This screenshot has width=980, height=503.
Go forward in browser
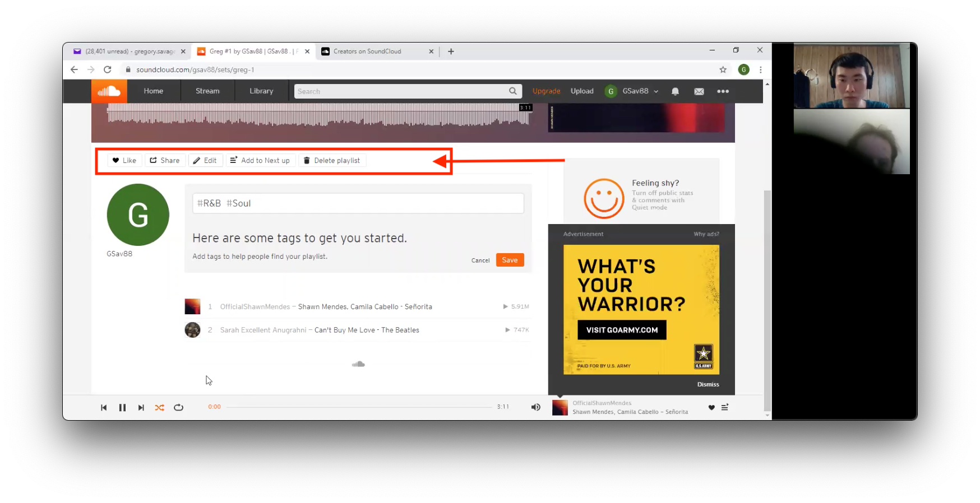pyautogui.click(x=91, y=69)
